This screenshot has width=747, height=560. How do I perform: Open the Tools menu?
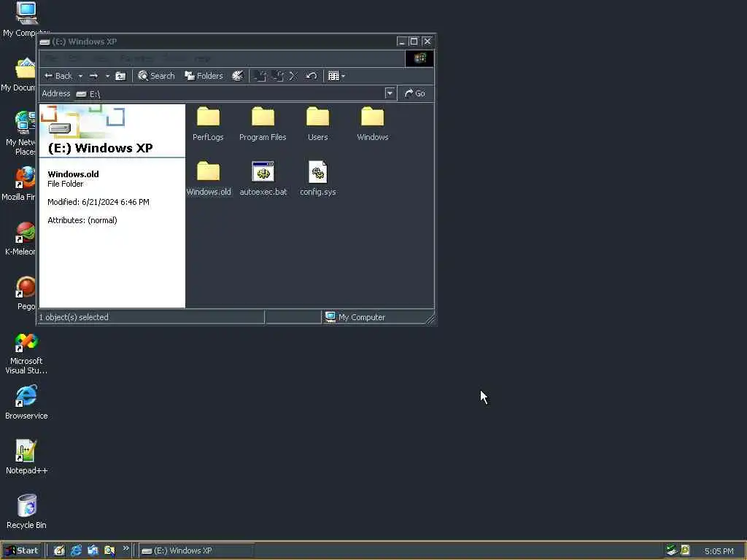(175, 58)
